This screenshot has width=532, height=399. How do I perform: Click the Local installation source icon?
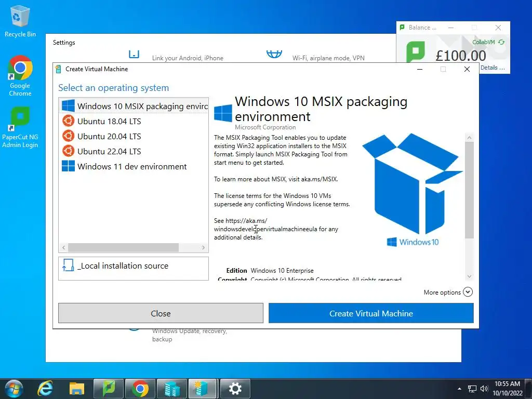tap(68, 265)
